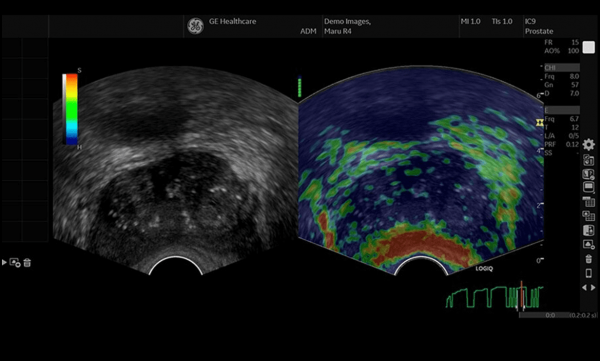Open the settings gear in right sidebar

pyautogui.click(x=589, y=144)
